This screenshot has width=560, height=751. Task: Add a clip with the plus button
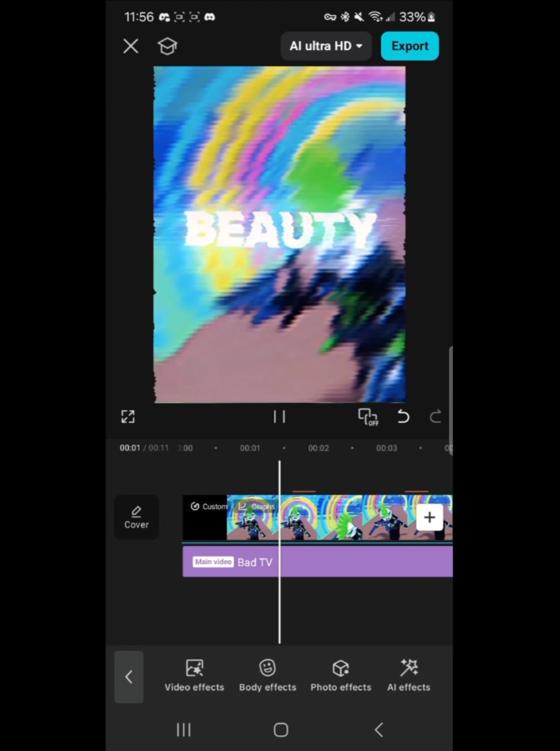click(429, 517)
